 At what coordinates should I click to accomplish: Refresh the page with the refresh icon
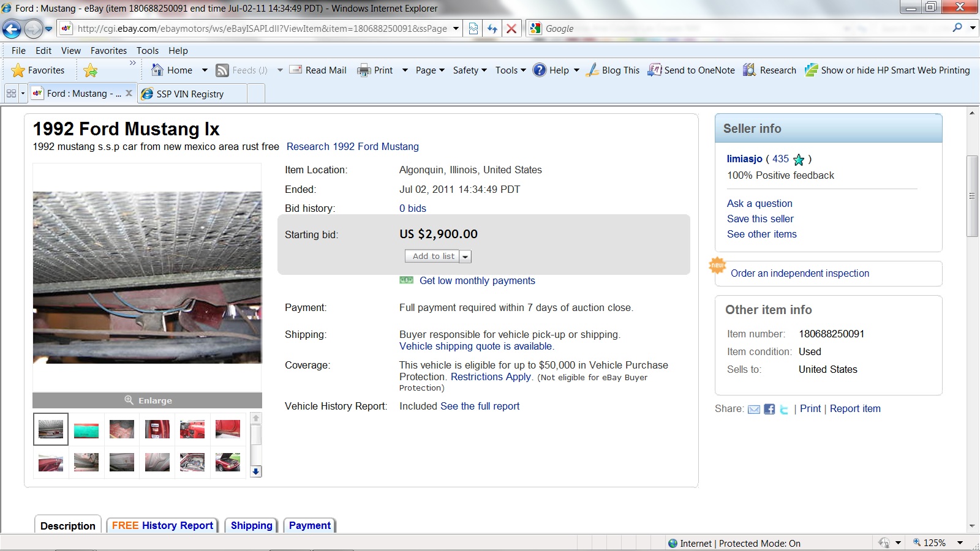click(x=492, y=28)
